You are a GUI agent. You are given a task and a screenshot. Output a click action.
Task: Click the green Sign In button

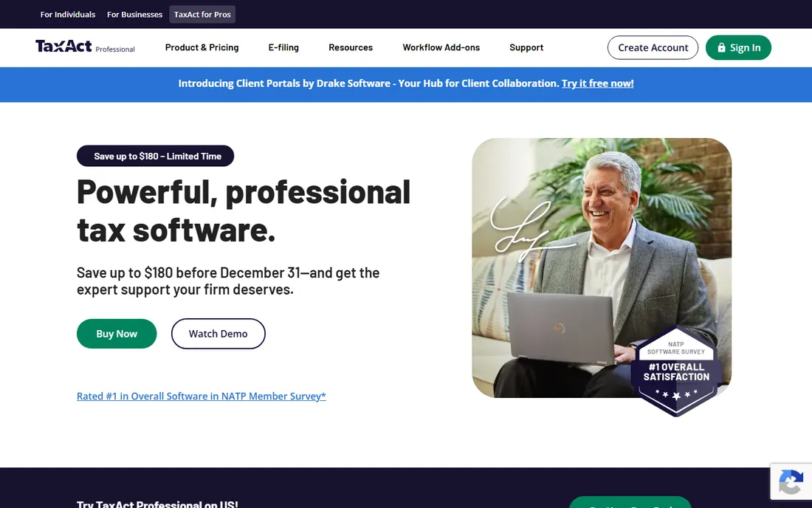(x=738, y=48)
